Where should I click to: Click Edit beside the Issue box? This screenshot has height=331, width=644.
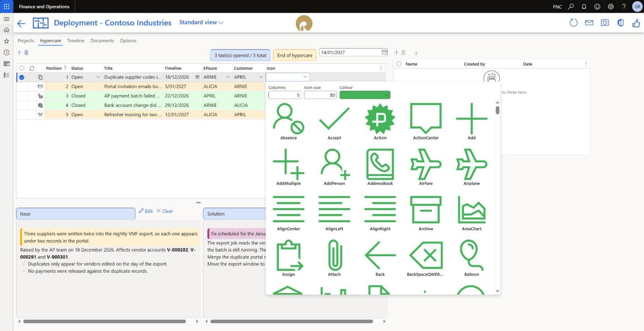(x=146, y=211)
